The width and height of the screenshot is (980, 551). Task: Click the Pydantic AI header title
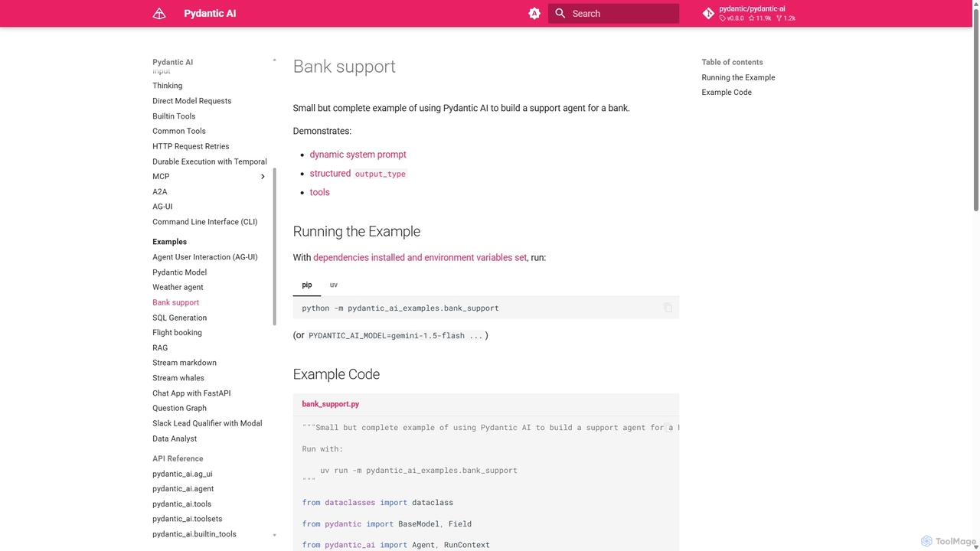pos(210,14)
